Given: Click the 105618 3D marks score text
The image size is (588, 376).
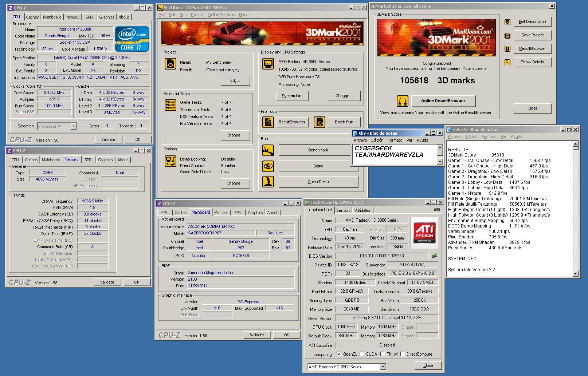Looking at the screenshot, I should (x=437, y=80).
